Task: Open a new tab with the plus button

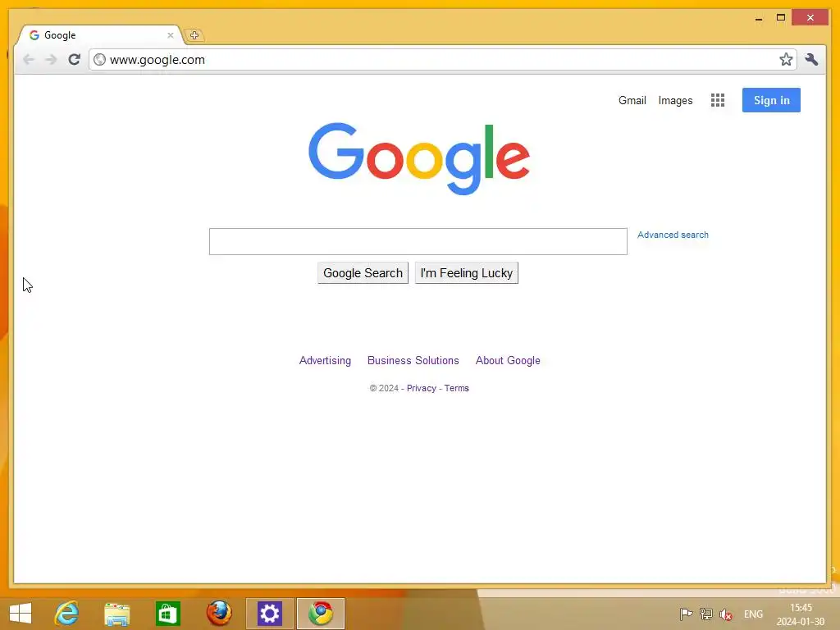Action: 194,35
